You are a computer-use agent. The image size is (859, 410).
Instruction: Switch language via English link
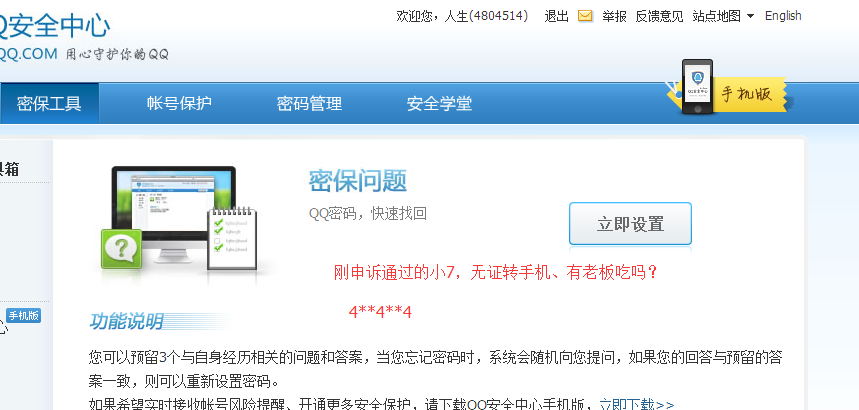pyautogui.click(x=783, y=16)
